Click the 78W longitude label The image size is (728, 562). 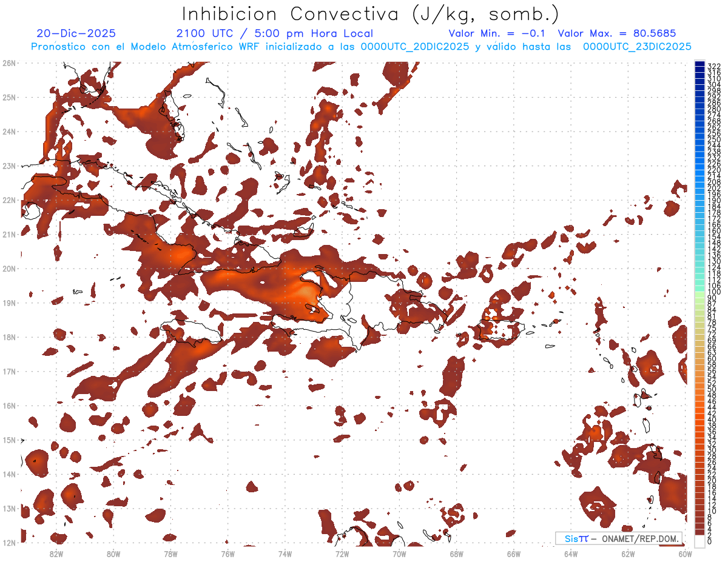tap(170, 554)
